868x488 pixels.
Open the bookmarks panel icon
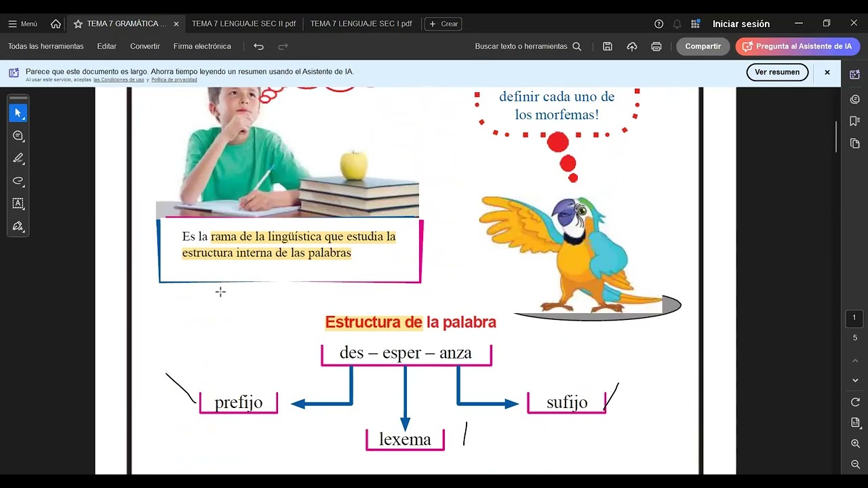coord(854,121)
